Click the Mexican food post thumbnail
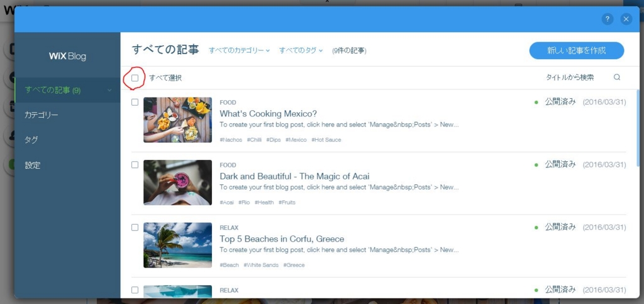644x304 pixels. pos(177,120)
